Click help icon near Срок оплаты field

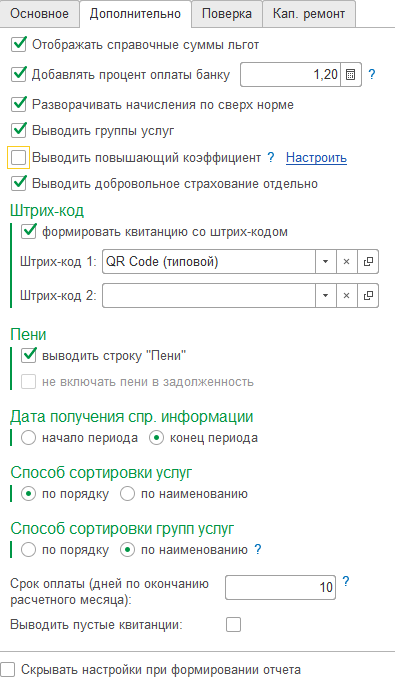[x=346, y=581]
